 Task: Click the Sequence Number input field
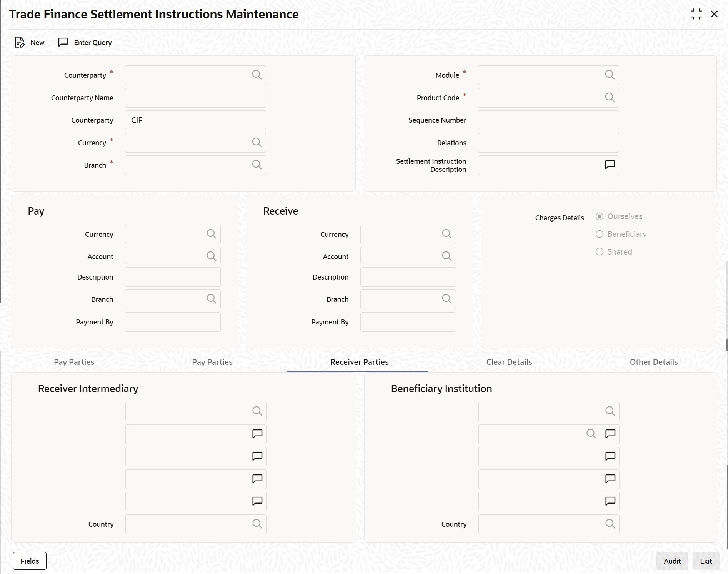[x=548, y=120]
